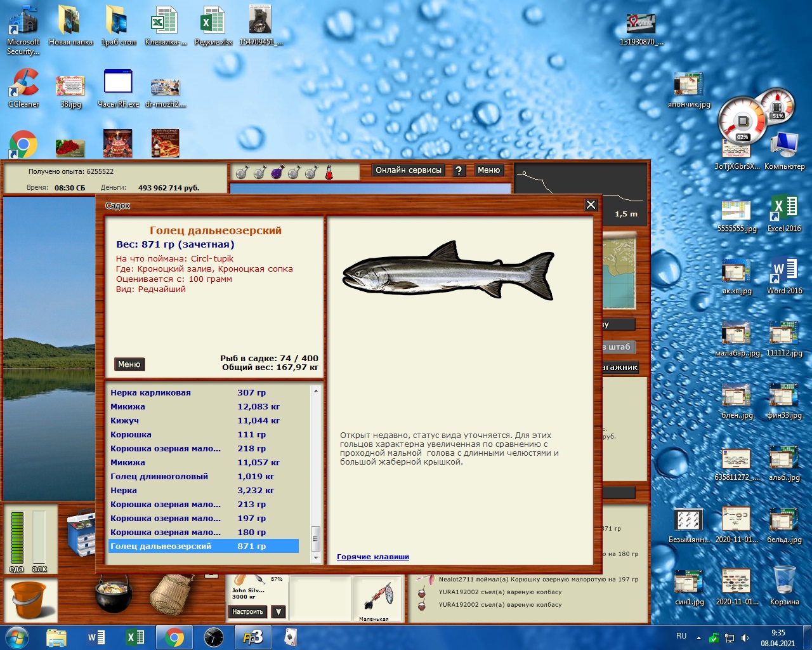Viewport: 812px width, 650px height.
Task: Switch to РР3 game in taskbar
Action: click(252, 637)
